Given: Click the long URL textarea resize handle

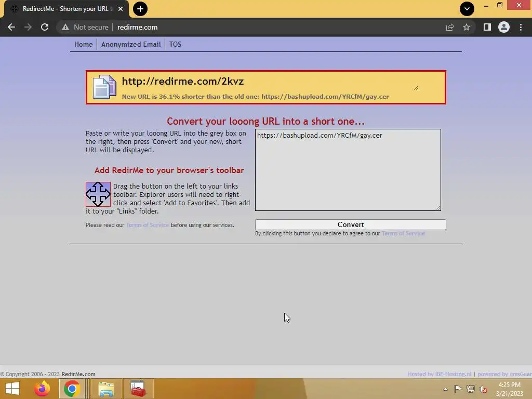Looking at the screenshot, I should coord(438,208).
